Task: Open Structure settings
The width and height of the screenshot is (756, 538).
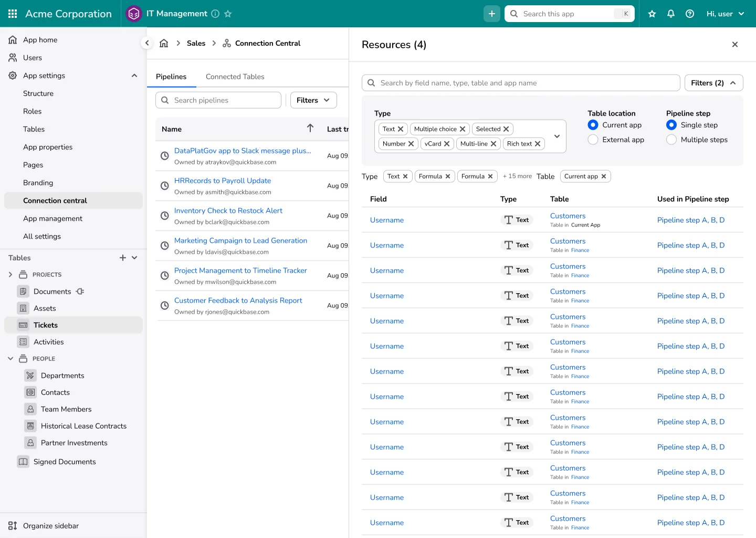Action: (38, 94)
